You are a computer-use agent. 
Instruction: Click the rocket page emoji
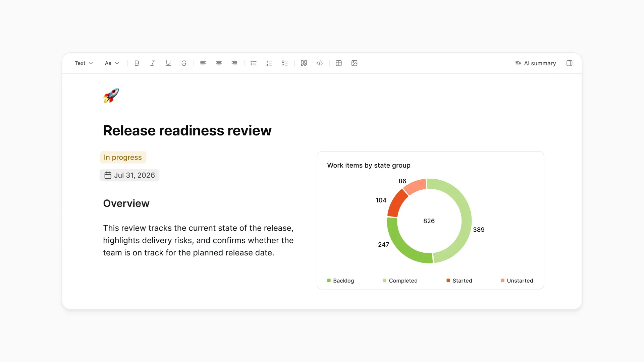tap(111, 96)
